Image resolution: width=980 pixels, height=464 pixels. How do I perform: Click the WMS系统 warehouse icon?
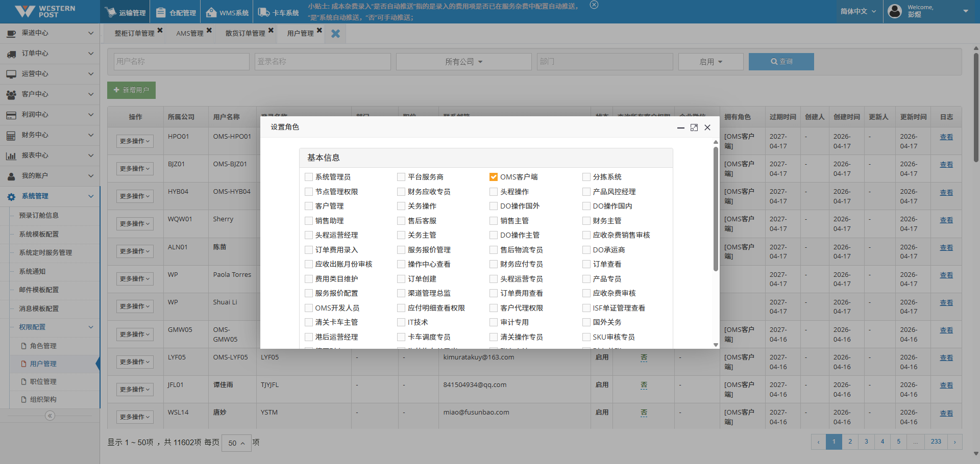pyautogui.click(x=211, y=12)
